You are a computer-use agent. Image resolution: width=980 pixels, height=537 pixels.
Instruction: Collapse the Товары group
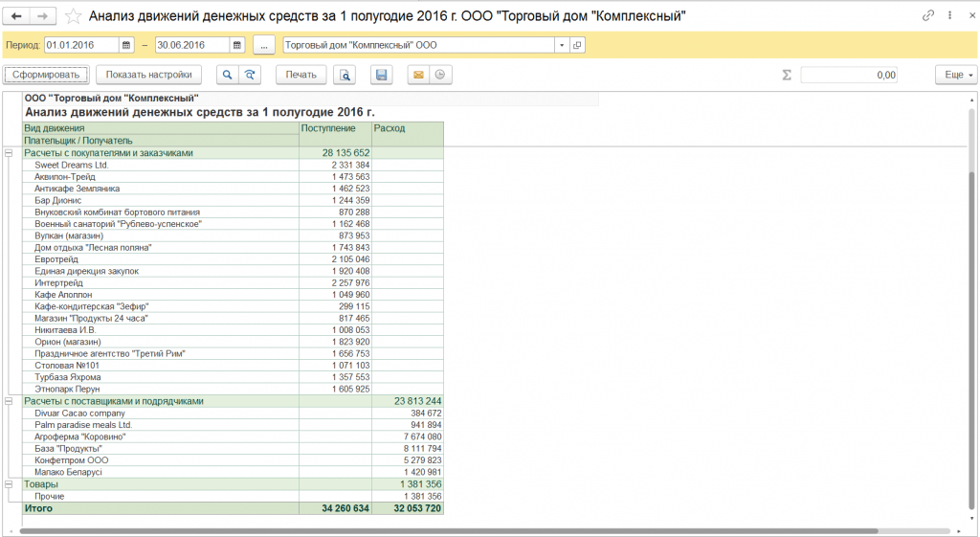click(x=9, y=485)
